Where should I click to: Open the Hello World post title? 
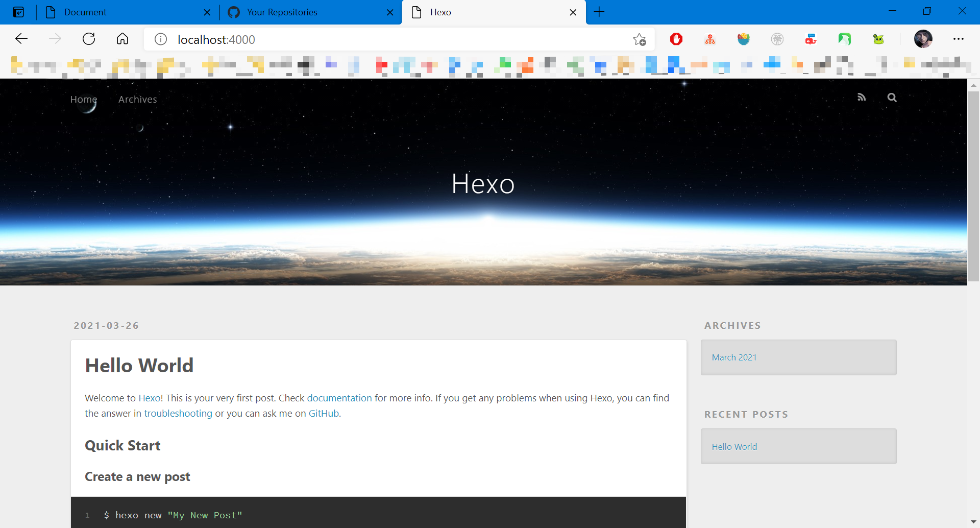[x=139, y=366]
